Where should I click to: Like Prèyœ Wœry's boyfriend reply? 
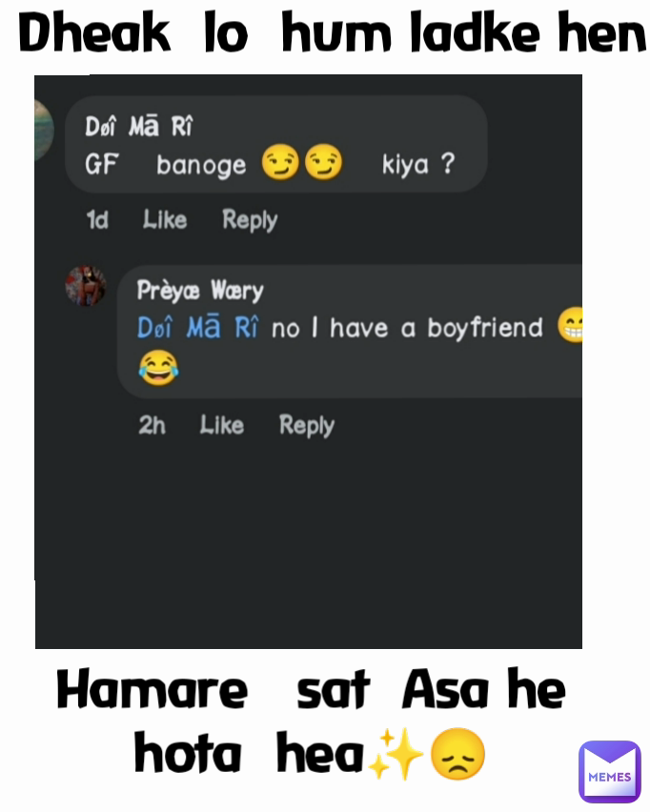[222, 425]
